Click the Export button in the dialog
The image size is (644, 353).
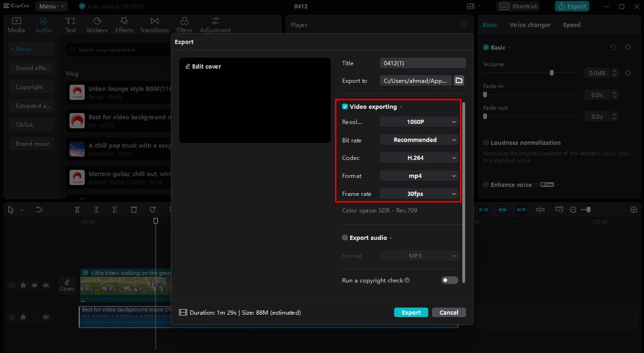[x=411, y=312]
